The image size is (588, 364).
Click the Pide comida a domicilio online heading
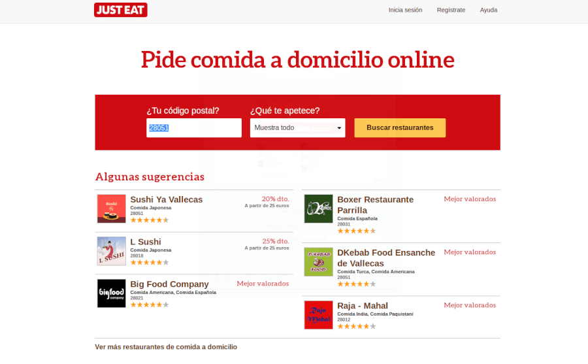click(298, 59)
